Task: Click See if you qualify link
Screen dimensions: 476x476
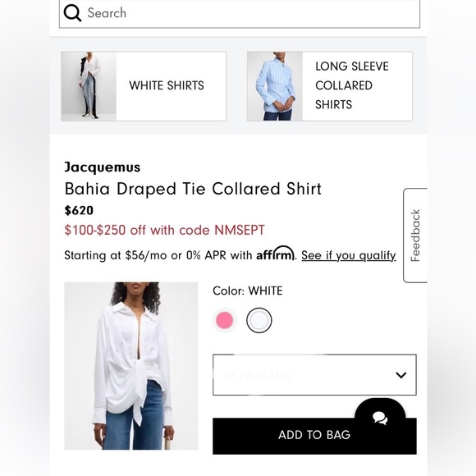Action: pyautogui.click(x=349, y=255)
